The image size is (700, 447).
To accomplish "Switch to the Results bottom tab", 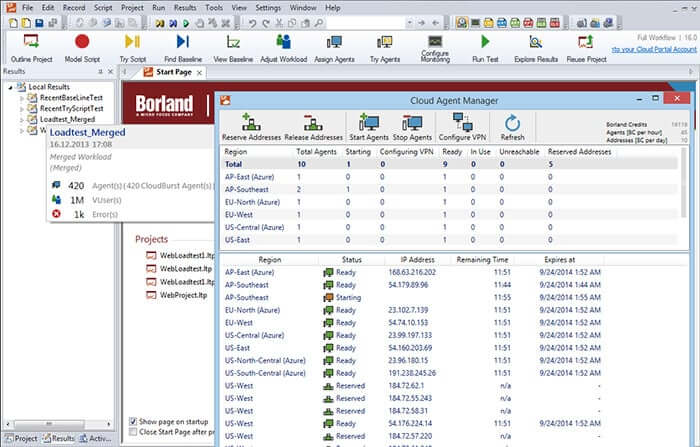I will click(58, 439).
